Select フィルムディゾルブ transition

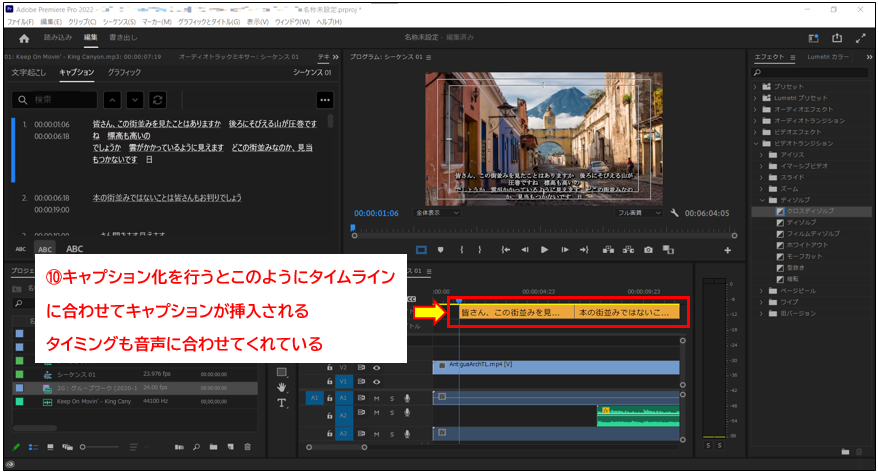point(813,234)
